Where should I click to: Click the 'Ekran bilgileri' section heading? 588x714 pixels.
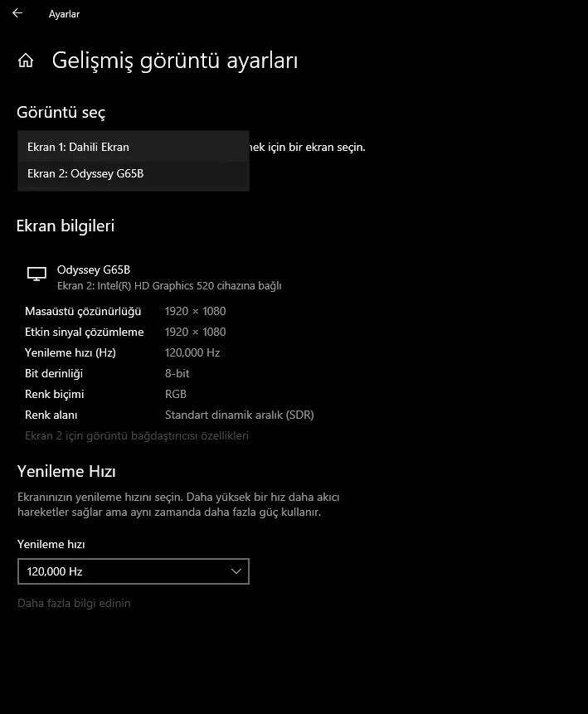pyautogui.click(x=66, y=226)
